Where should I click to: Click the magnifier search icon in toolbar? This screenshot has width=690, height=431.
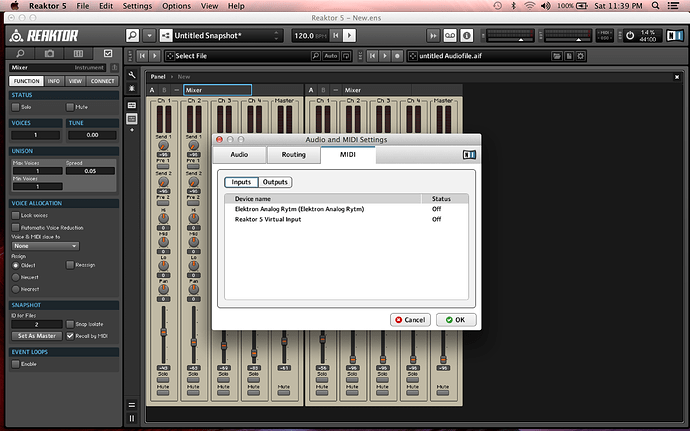[x=132, y=35]
